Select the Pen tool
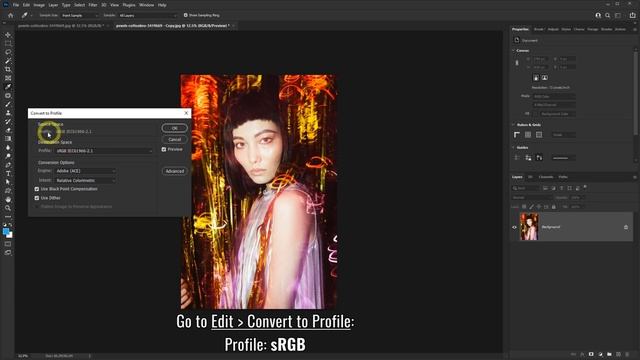640x360 pixels. point(8,165)
